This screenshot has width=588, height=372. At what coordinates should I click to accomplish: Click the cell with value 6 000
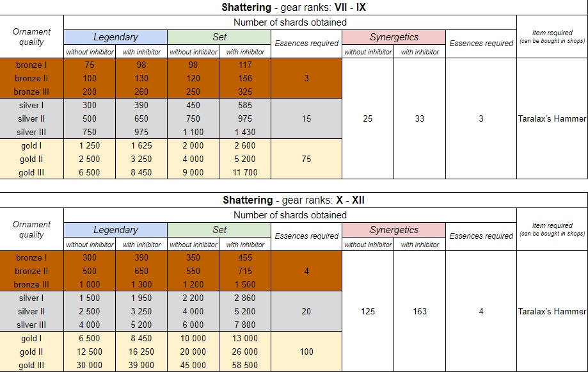pyautogui.click(x=193, y=325)
